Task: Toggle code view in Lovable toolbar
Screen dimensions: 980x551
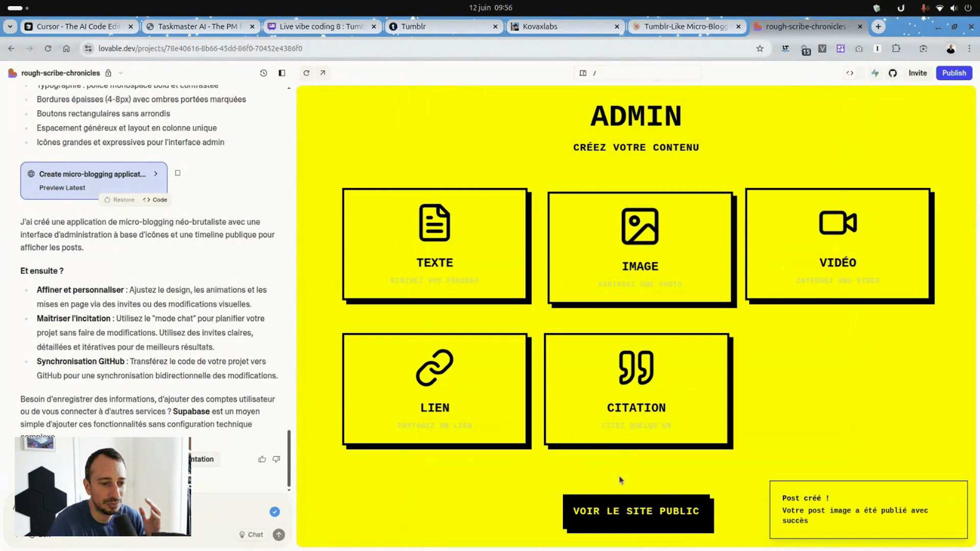Action: point(850,73)
